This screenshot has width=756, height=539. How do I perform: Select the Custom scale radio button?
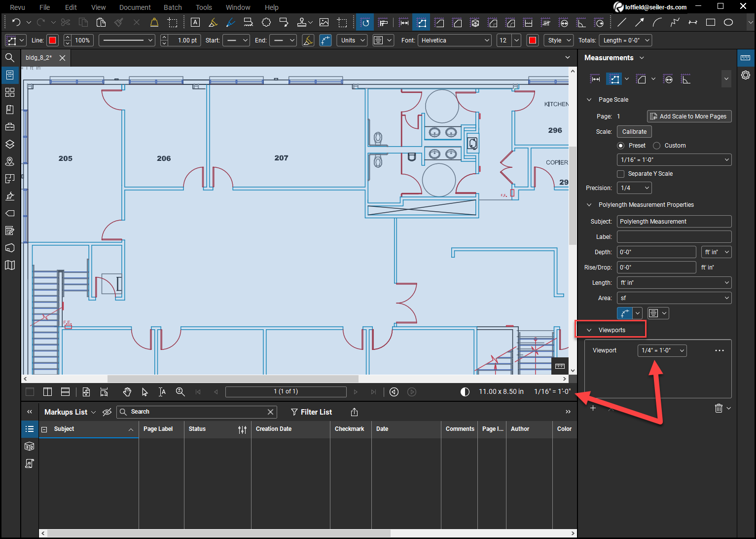coord(657,146)
